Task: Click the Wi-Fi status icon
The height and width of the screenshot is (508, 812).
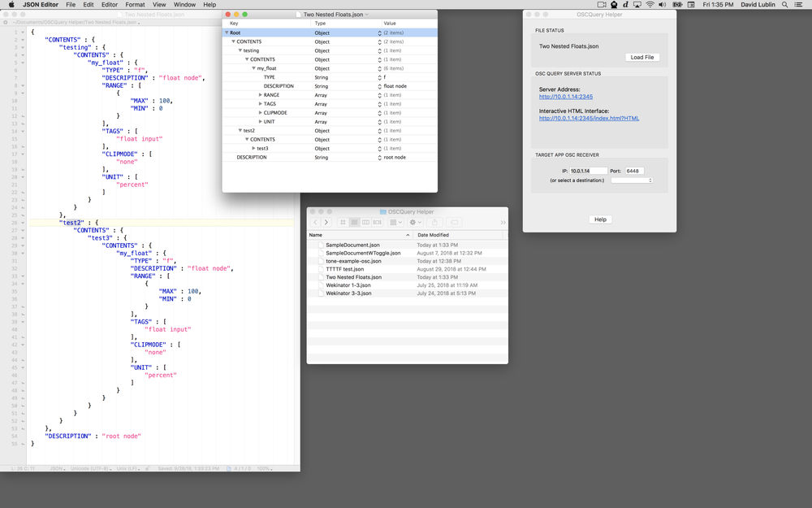Action: 650,5
